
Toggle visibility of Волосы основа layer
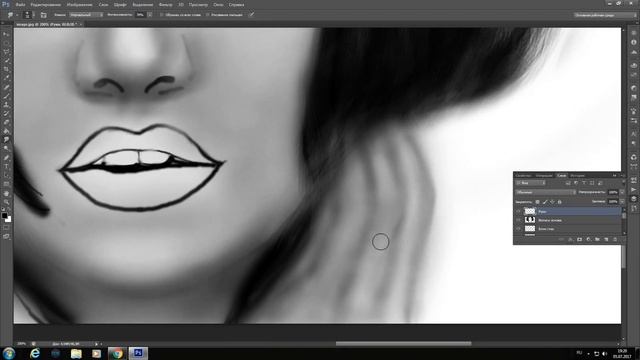click(518, 220)
